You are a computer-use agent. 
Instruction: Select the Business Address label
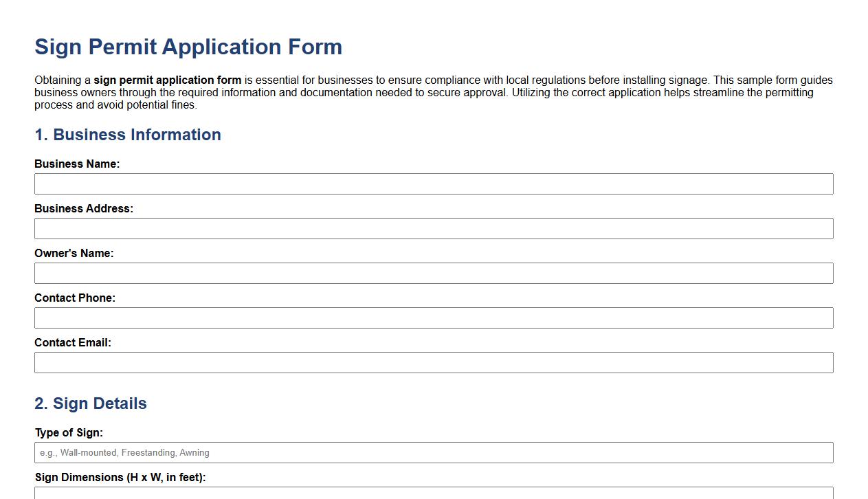82,208
